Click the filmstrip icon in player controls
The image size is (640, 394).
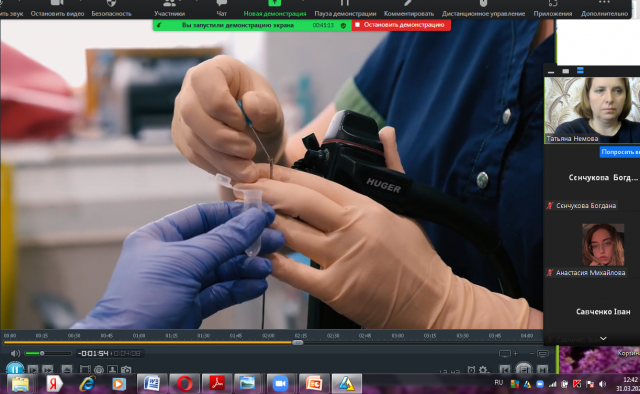(x=85, y=370)
